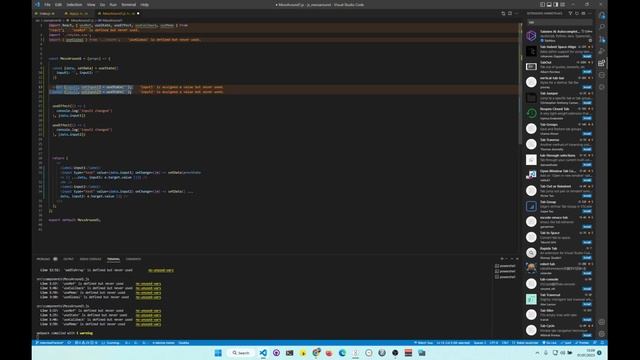Open notifications bell in status bar

pos(602,343)
